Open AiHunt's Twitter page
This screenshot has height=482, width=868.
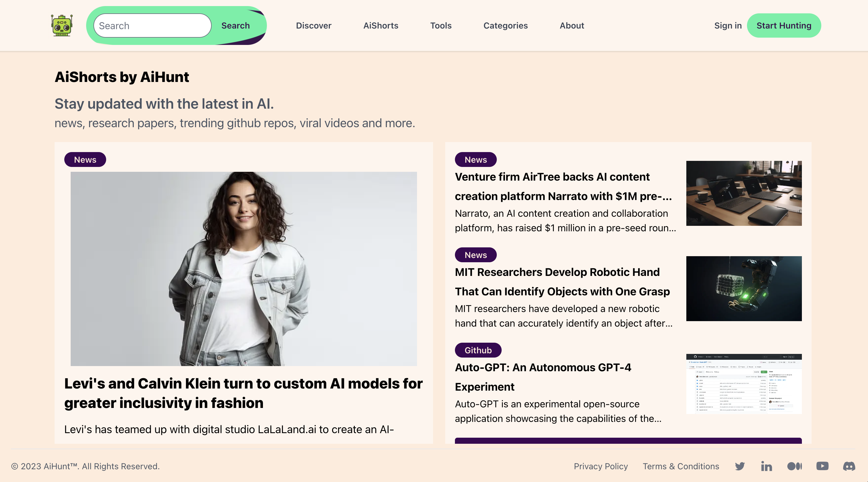click(x=740, y=467)
